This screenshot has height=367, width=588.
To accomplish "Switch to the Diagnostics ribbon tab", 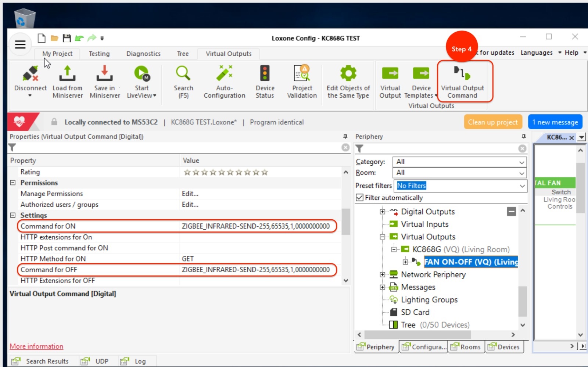I will coord(143,54).
